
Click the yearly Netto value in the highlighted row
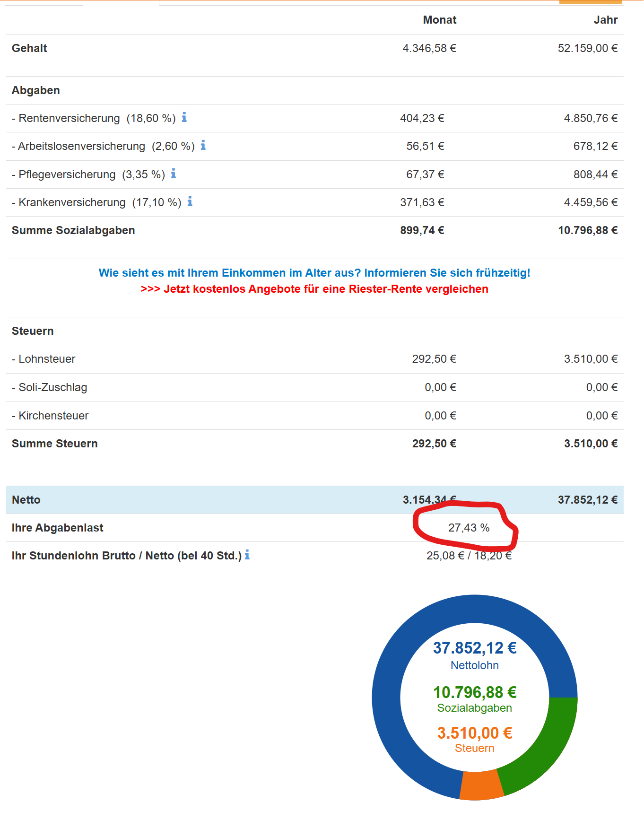tap(587, 500)
